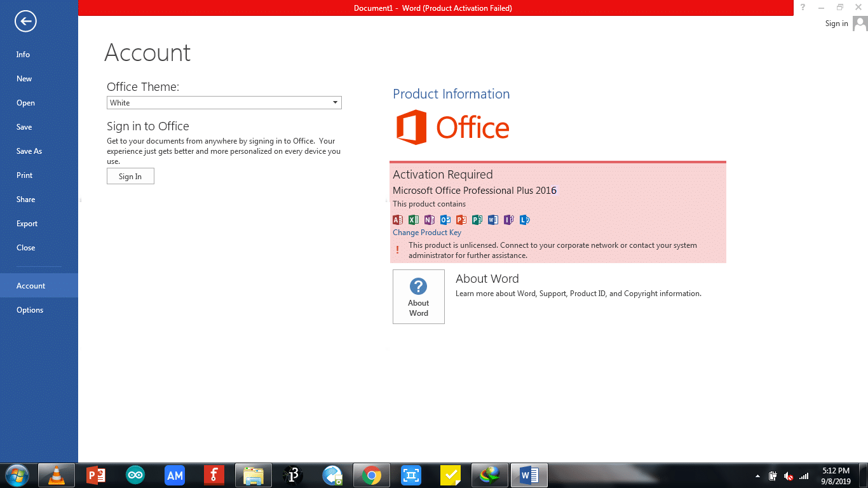Go back using the arrow button
This screenshot has width=868, height=488.
pyautogui.click(x=25, y=22)
